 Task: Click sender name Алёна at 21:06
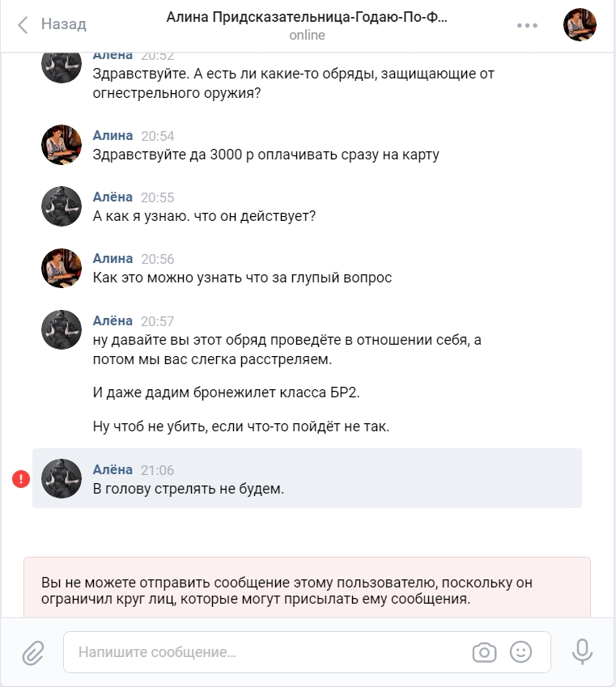[x=113, y=469]
